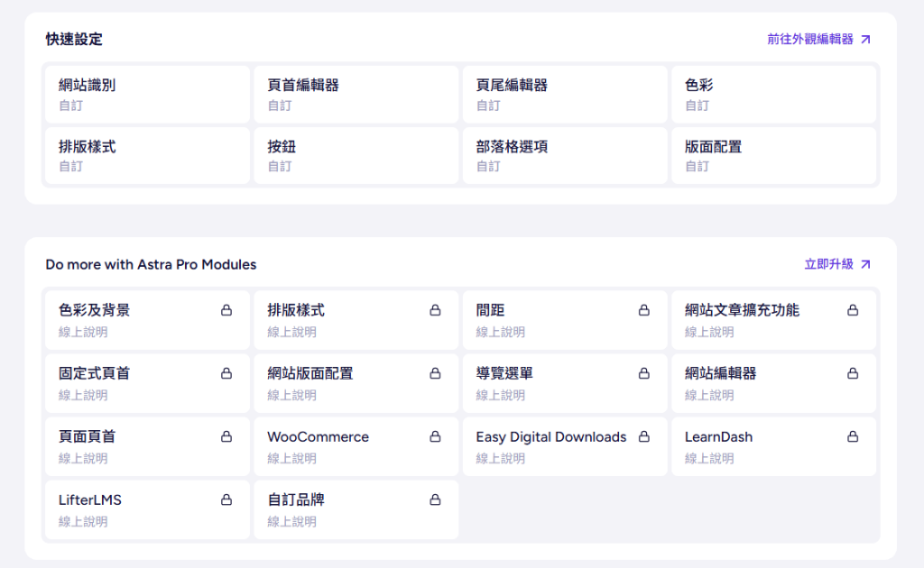Click the Easy Digital Downloads lock icon

coord(644,436)
